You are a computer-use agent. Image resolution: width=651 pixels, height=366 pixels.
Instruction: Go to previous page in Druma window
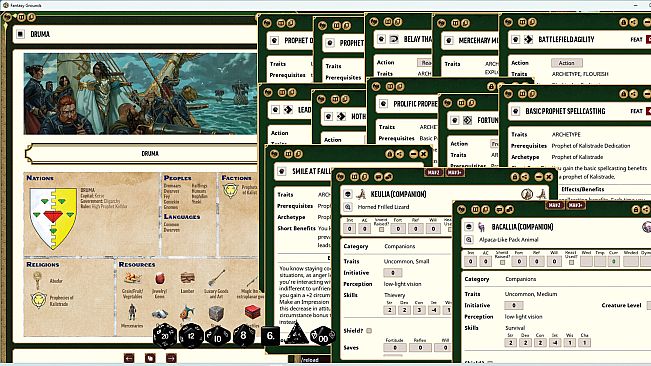[x=129, y=358]
